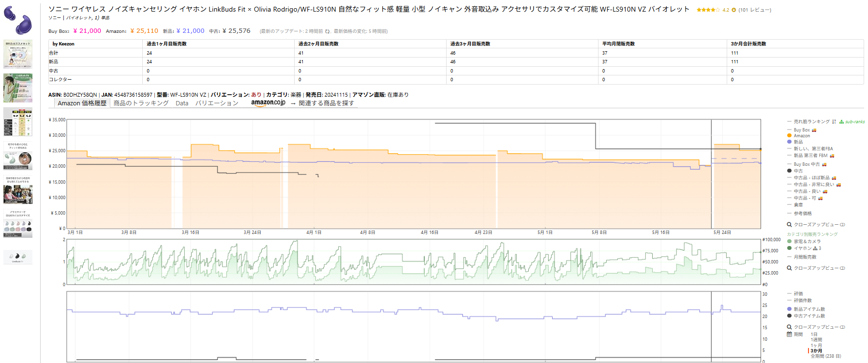Toggle the 評価件数 legend item
The width and height of the screenshot is (868, 363).
tap(799, 301)
